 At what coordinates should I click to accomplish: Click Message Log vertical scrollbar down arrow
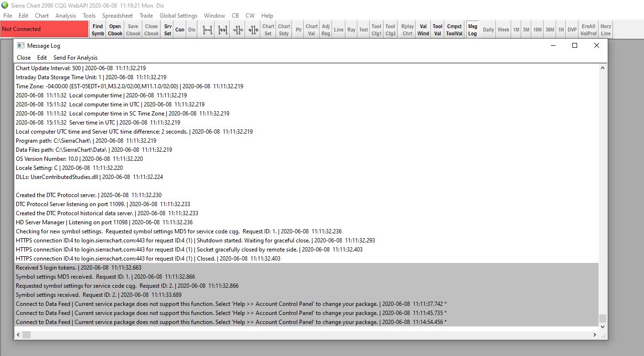pos(603,327)
